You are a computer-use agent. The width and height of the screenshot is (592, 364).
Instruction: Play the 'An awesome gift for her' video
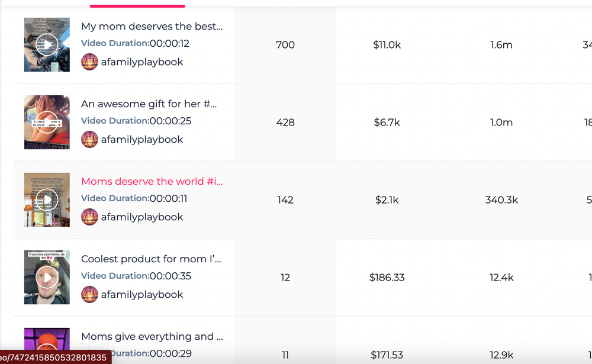[47, 123]
